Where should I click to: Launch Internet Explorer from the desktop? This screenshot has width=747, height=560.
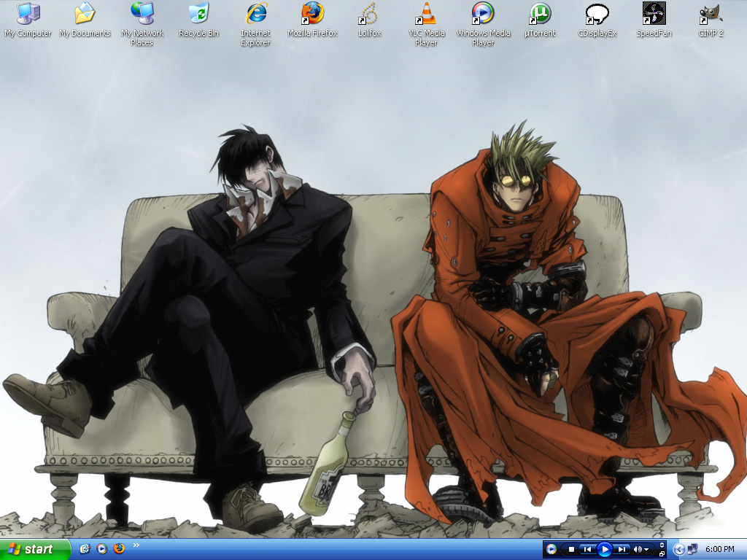click(255, 24)
